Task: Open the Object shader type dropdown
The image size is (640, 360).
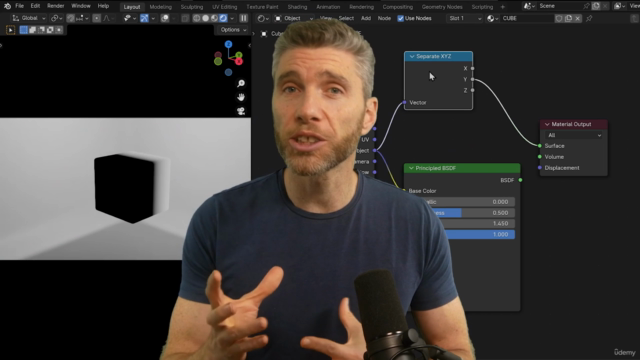Action: 294,18
